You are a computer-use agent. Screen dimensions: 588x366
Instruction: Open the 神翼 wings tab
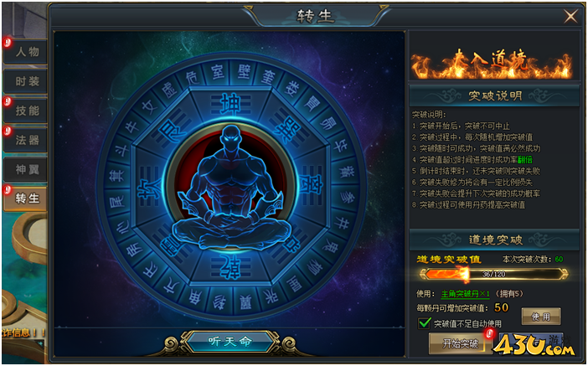25,169
